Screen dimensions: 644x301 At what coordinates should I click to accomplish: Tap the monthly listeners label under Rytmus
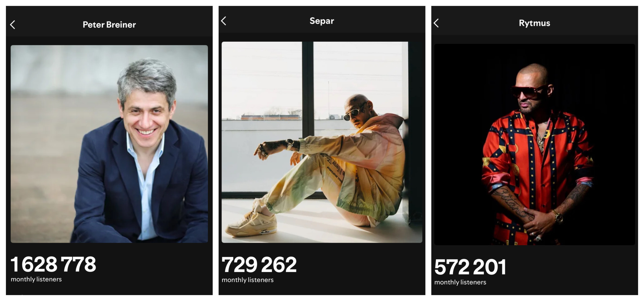tap(460, 282)
